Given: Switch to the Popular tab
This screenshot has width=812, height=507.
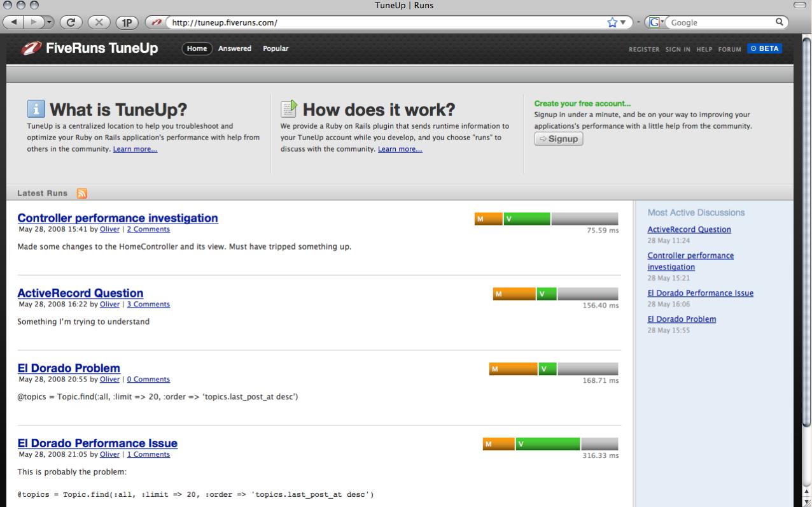Looking at the screenshot, I should (276, 48).
